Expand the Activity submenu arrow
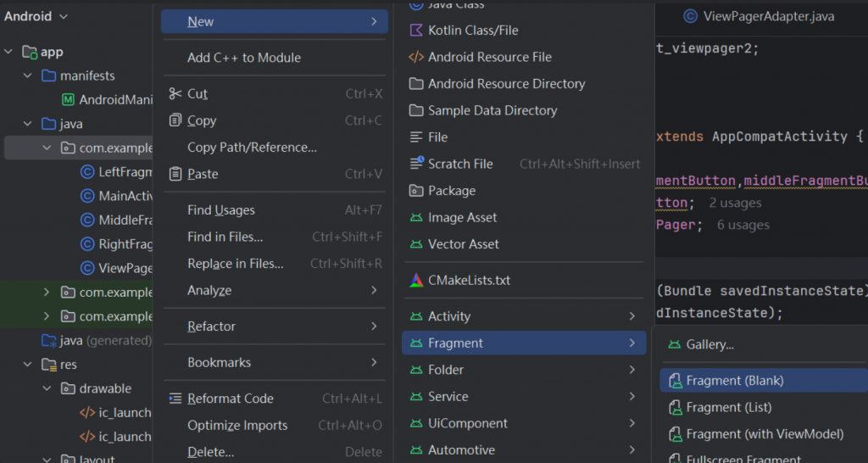 point(632,316)
